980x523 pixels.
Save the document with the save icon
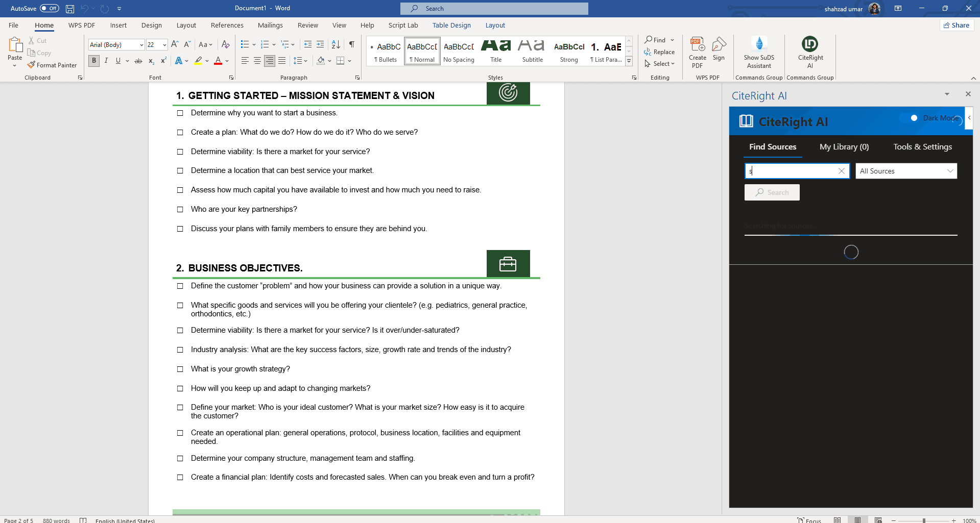(70, 9)
